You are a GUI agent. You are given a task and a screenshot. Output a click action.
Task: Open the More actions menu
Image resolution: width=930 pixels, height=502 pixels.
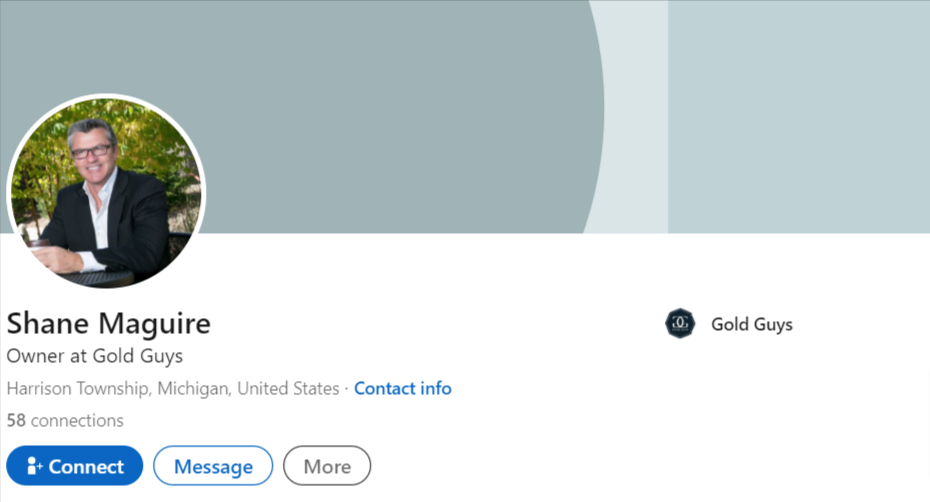pyautogui.click(x=327, y=466)
